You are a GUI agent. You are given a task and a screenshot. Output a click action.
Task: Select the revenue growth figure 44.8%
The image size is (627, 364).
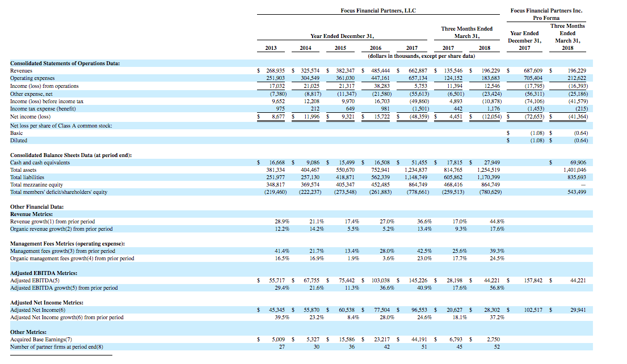tap(497, 222)
